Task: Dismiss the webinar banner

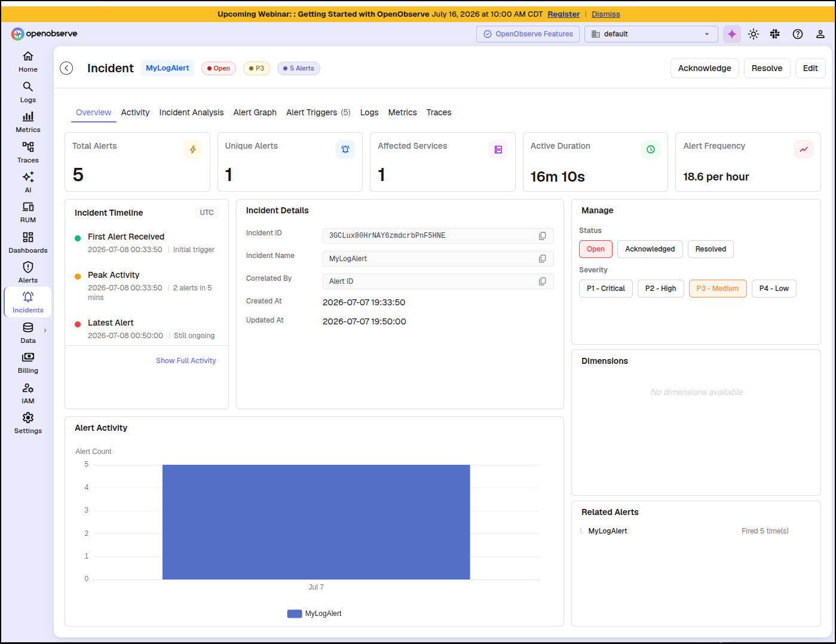Action: (x=605, y=14)
